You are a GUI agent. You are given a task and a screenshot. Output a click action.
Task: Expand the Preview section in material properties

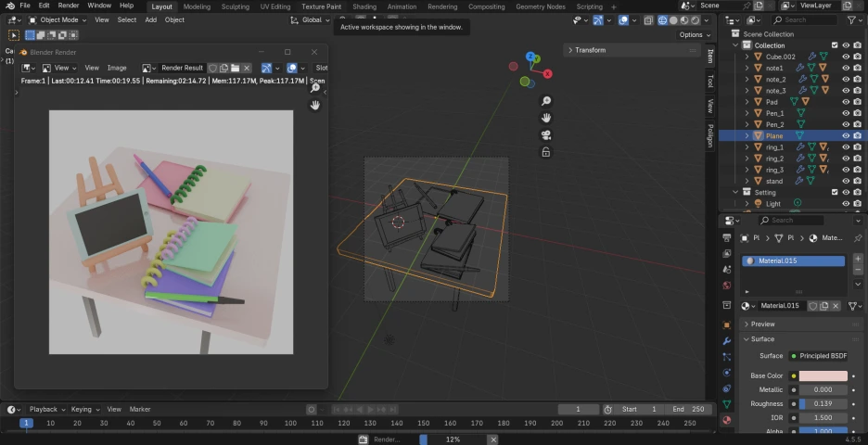click(762, 324)
